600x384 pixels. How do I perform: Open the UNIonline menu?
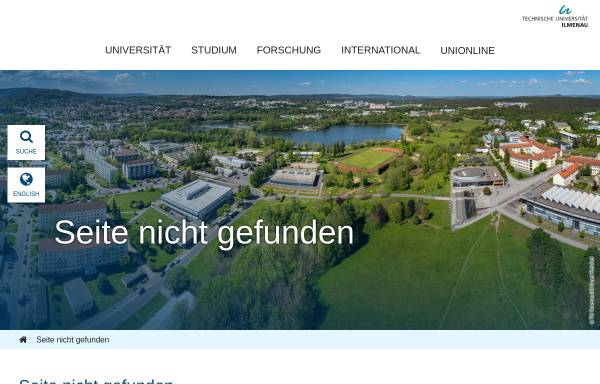[468, 50]
